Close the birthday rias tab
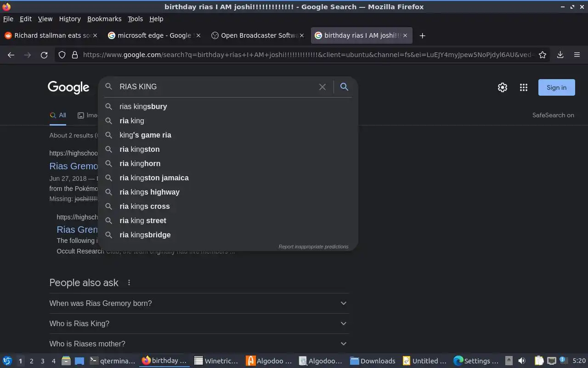Screen dimensions: 588x368 click(x=405, y=35)
